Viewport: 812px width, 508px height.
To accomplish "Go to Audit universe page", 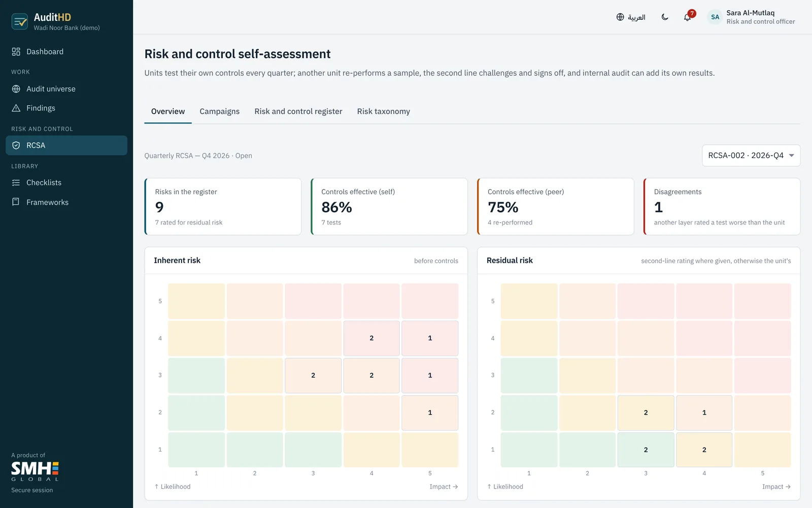I will click(x=66, y=89).
